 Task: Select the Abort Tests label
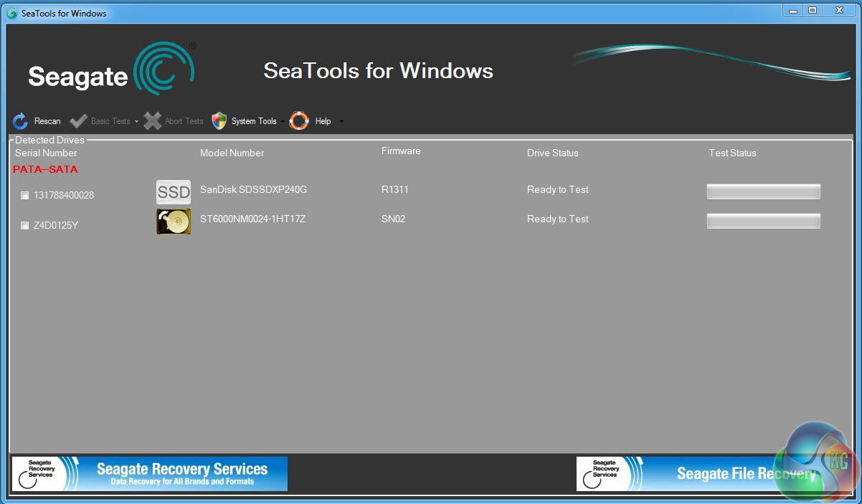(x=184, y=121)
